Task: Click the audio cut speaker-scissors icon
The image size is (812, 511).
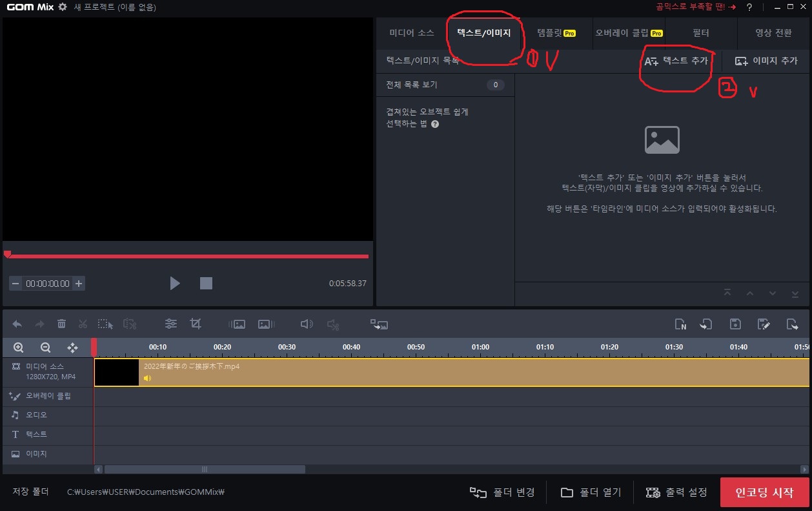Action: click(x=332, y=324)
